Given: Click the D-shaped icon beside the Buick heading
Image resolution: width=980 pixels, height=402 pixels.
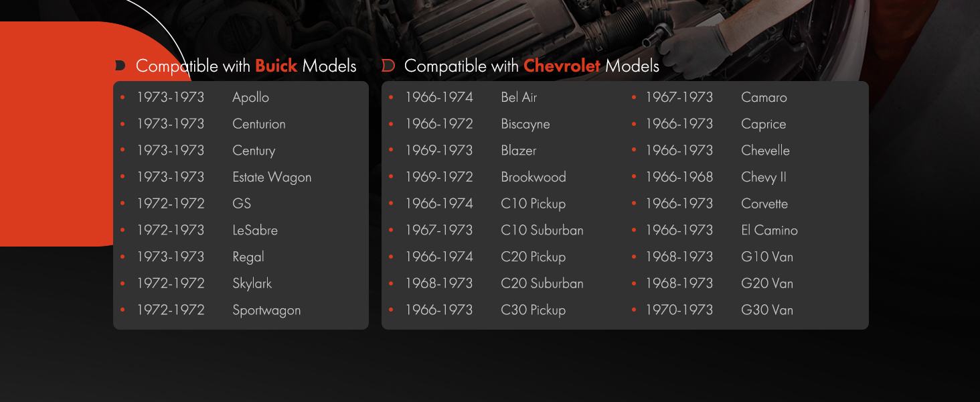Looking at the screenshot, I should click(120, 66).
